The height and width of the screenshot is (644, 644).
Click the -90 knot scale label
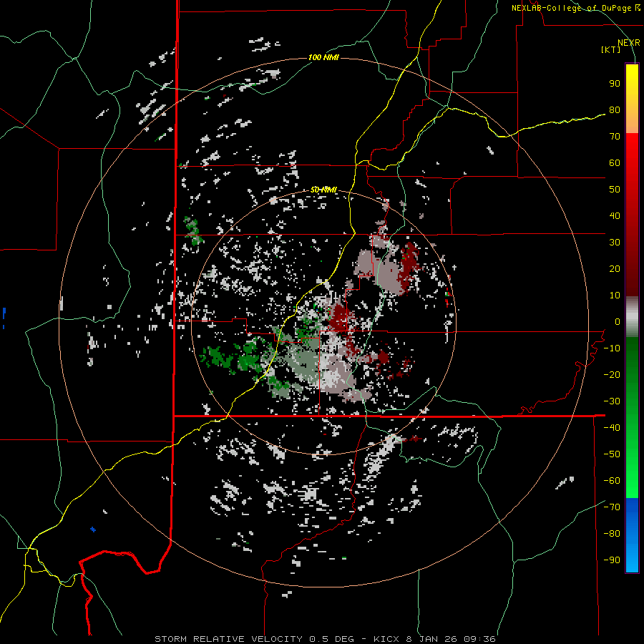click(x=612, y=560)
